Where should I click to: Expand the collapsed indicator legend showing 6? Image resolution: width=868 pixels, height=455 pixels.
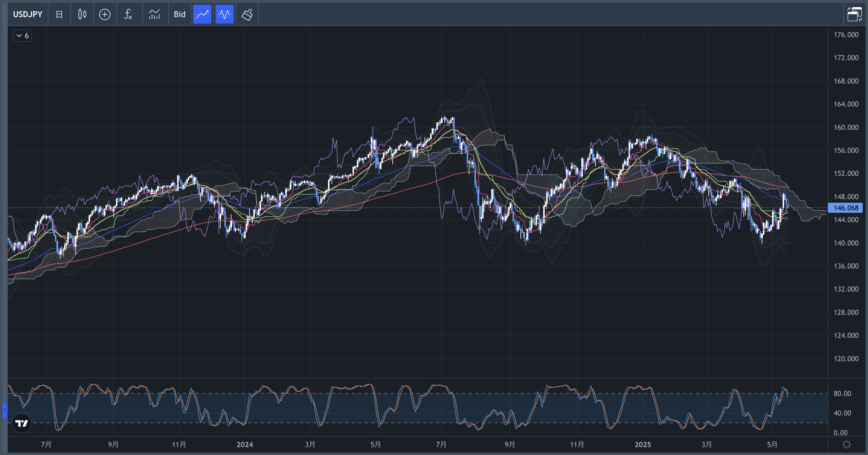[x=22, y=36]
